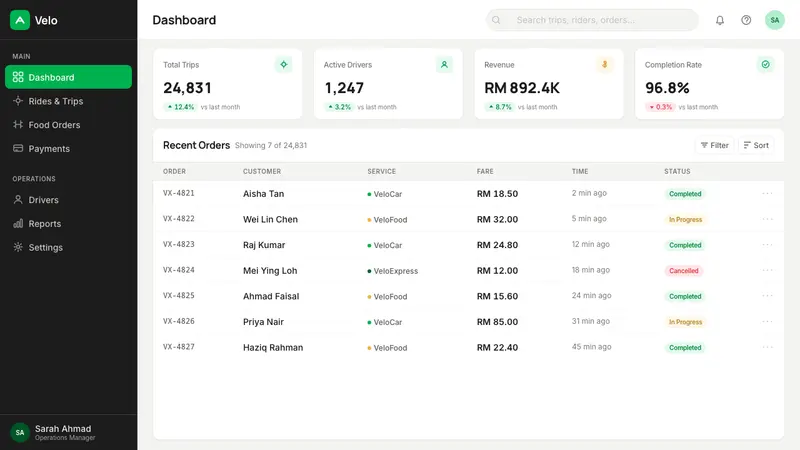The image size is (800, 450).
Task: Sort by ORDER column header
Action: [x=174, y=171]
